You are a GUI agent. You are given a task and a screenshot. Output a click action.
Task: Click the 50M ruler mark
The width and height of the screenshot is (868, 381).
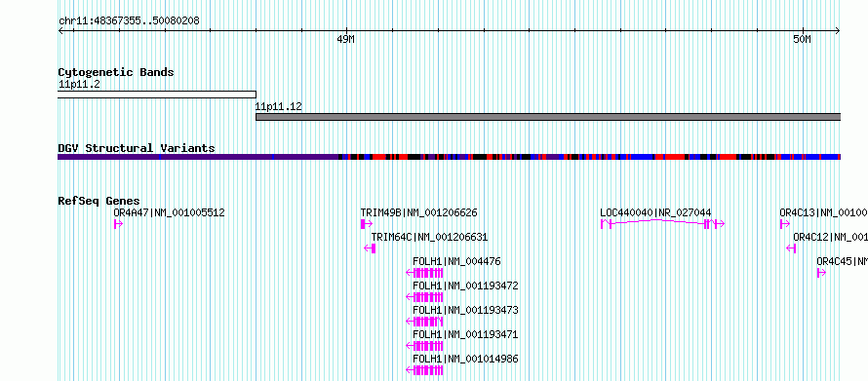[802, 39]
